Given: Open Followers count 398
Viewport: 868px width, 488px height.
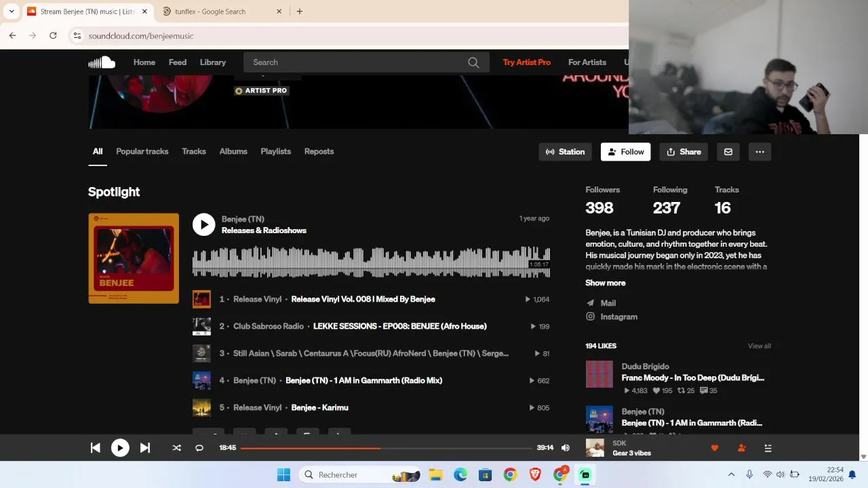Looking at the screenshot, I should [599, 208].
